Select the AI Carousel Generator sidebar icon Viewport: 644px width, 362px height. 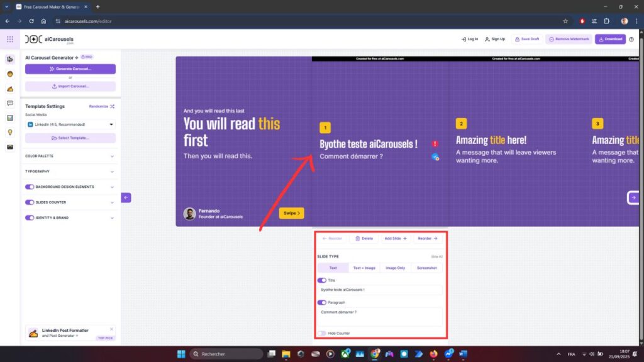(x=10, y=60)
